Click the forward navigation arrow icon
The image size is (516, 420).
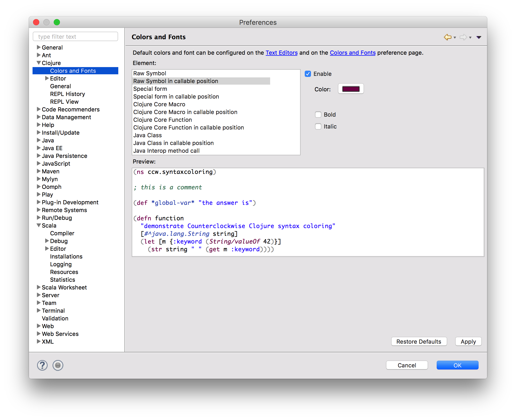pyautogui.click(x=463, y=37)
